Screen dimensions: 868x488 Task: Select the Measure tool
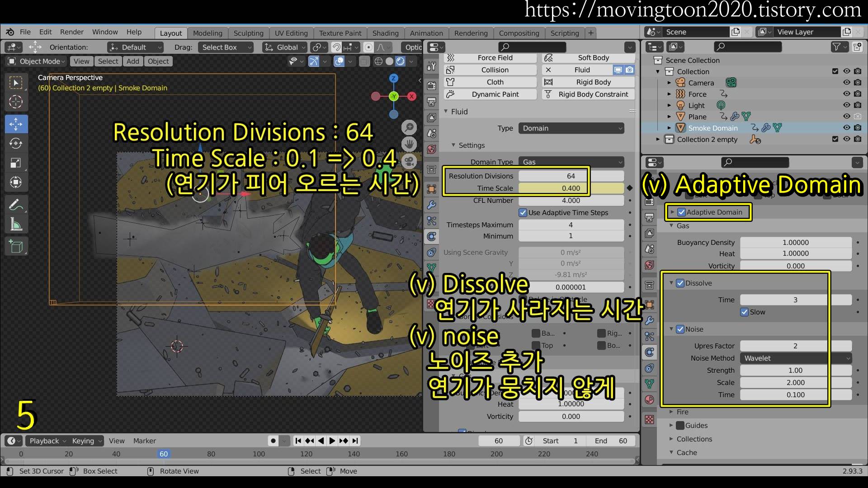tap(16, 225)
